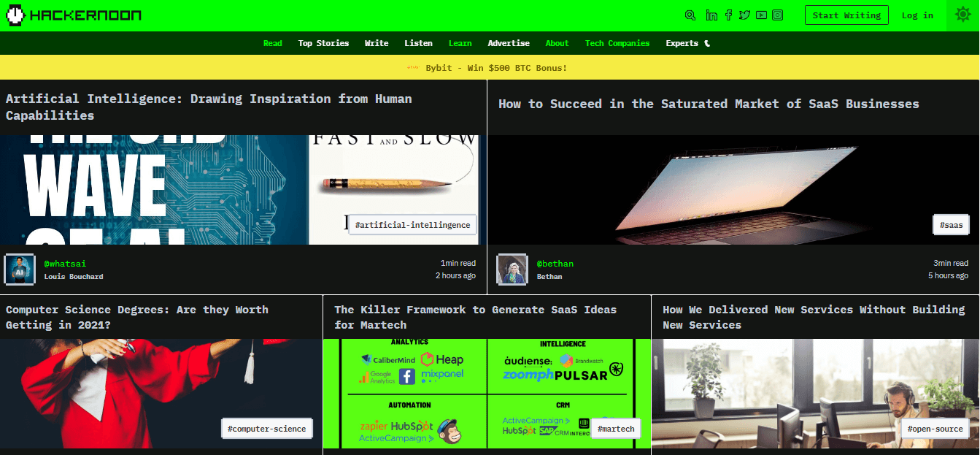
Task: Toggle light/dark mode with sun icon
Action: click(962, 15)
